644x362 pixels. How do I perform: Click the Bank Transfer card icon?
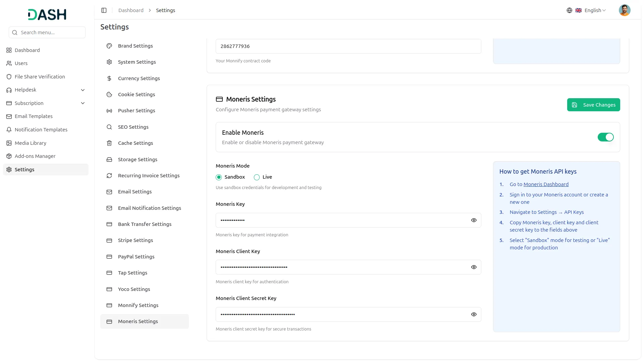[x=109, y=224]
